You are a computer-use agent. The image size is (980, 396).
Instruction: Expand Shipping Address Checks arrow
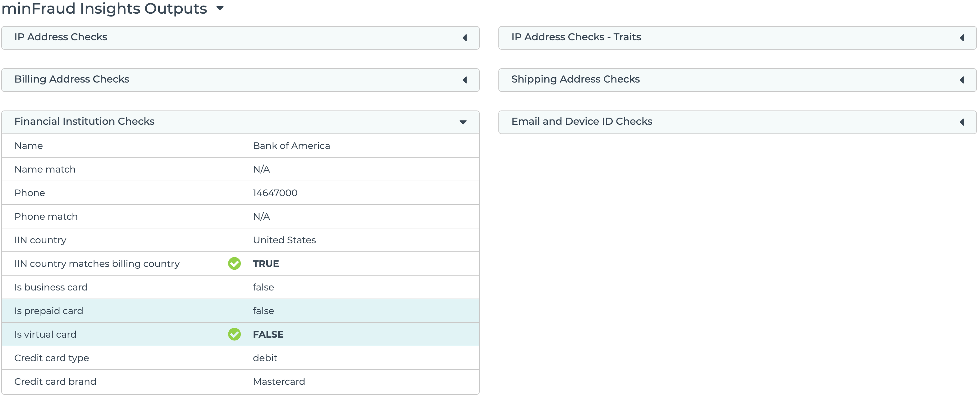pos(962,80)
